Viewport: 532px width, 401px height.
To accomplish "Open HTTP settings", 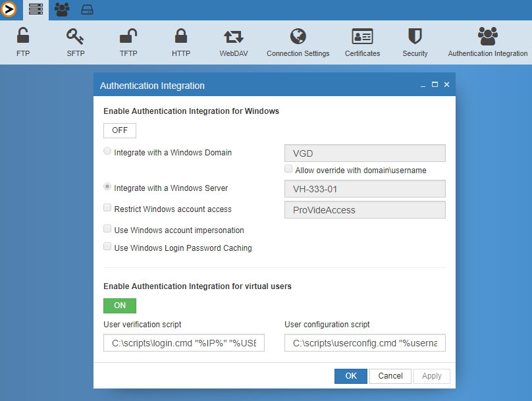I will pos(181,42).
